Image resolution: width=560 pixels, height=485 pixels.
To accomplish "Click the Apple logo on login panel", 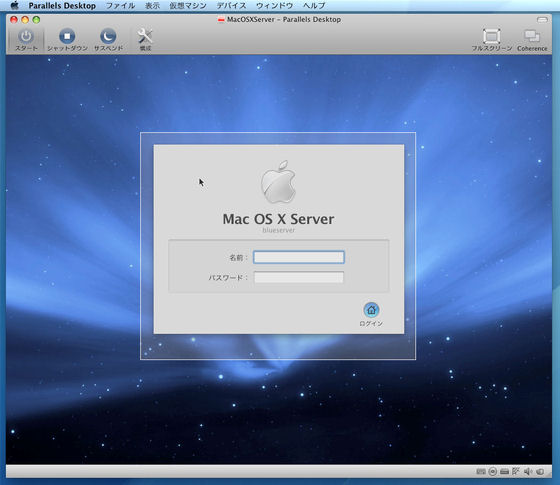I will click(x=279, y=182).
